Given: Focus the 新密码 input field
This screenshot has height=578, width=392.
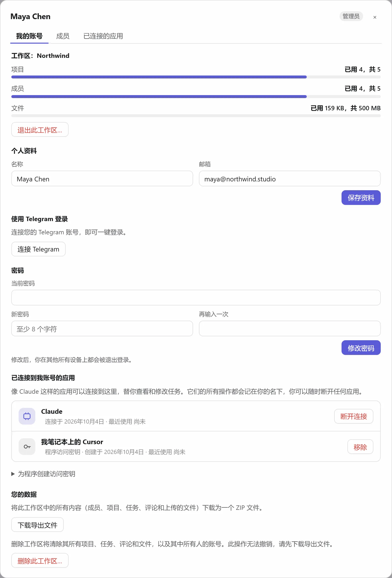Looking at the screenshot, I should (102, 328).
